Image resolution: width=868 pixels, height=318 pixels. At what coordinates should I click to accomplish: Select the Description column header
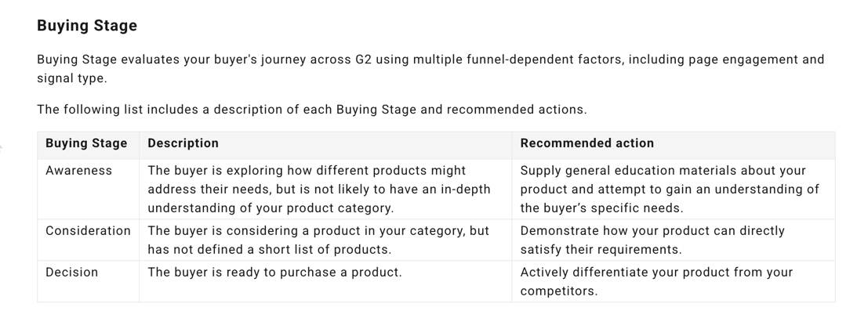point(183,143)
